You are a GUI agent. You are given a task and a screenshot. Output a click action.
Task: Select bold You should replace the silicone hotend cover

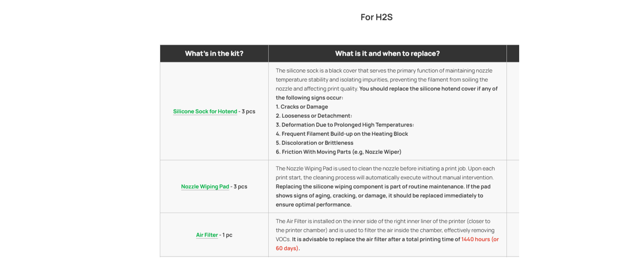click(x=387, y=93)
